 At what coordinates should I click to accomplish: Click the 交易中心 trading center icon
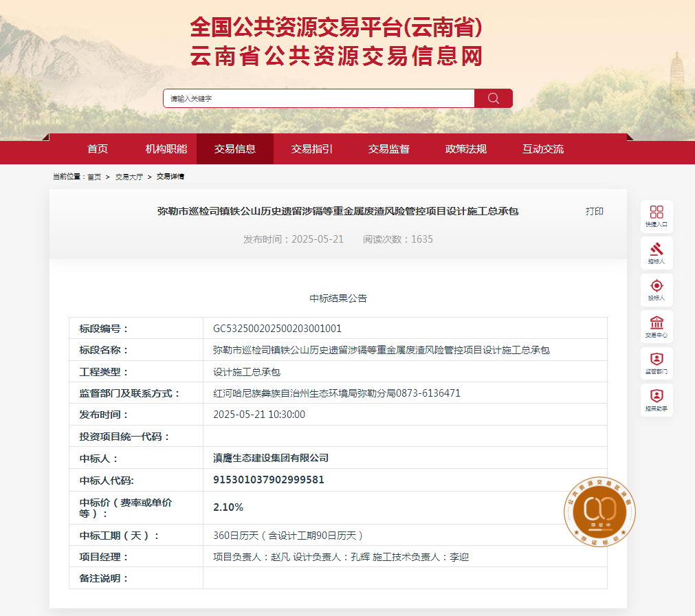coord(657,327)
